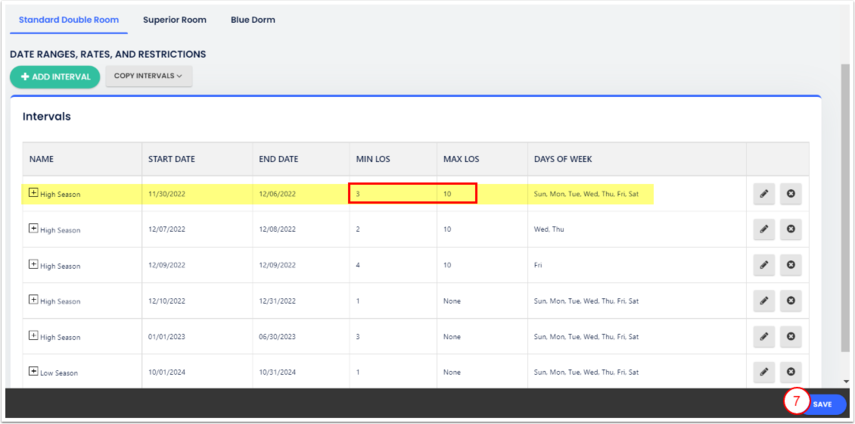Edit the 11/30/2022 High Season interval
The height and width of the screenshot is (424, 855).
(764, 193)
